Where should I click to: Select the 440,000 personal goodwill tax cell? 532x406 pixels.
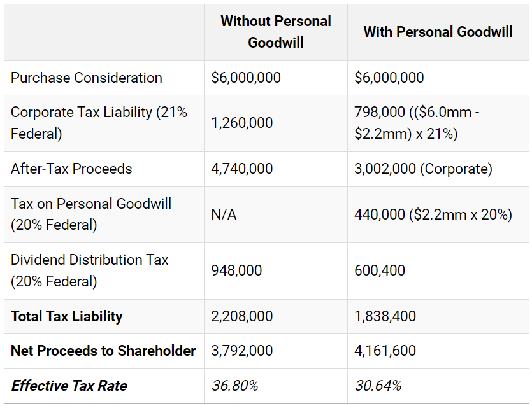[x=433, y=215]
